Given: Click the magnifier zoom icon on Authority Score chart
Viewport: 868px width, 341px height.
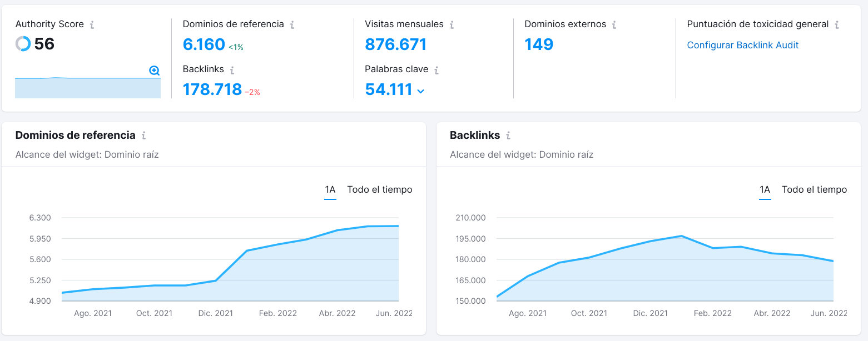Looking at the screenshot, I should point(155,71).
